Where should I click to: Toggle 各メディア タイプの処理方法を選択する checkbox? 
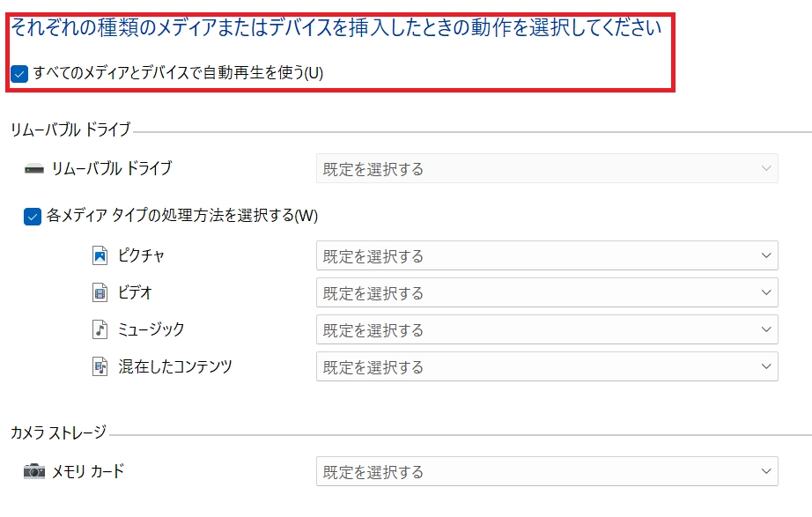tap(33, 216)
